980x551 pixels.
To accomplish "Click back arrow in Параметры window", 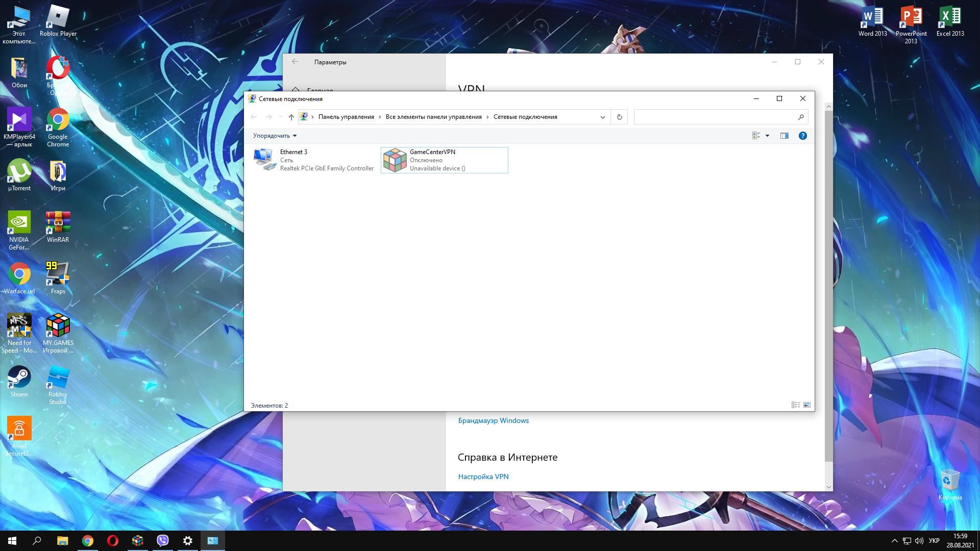I will click(295, 62).
